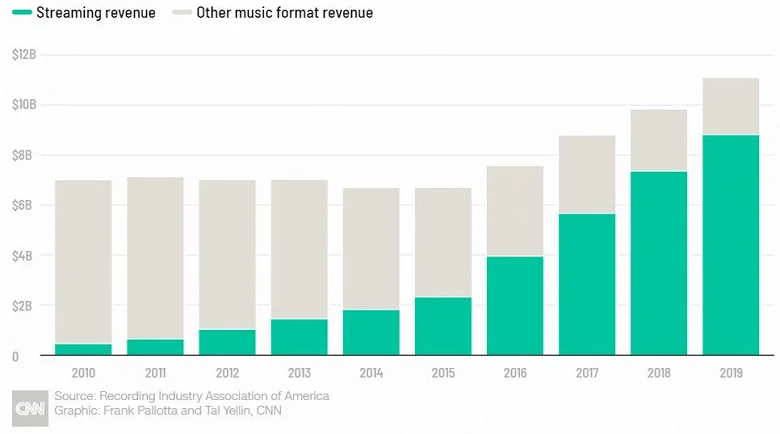
Task: Select the 2019 gray other-format bar segment
Action: 731,107
